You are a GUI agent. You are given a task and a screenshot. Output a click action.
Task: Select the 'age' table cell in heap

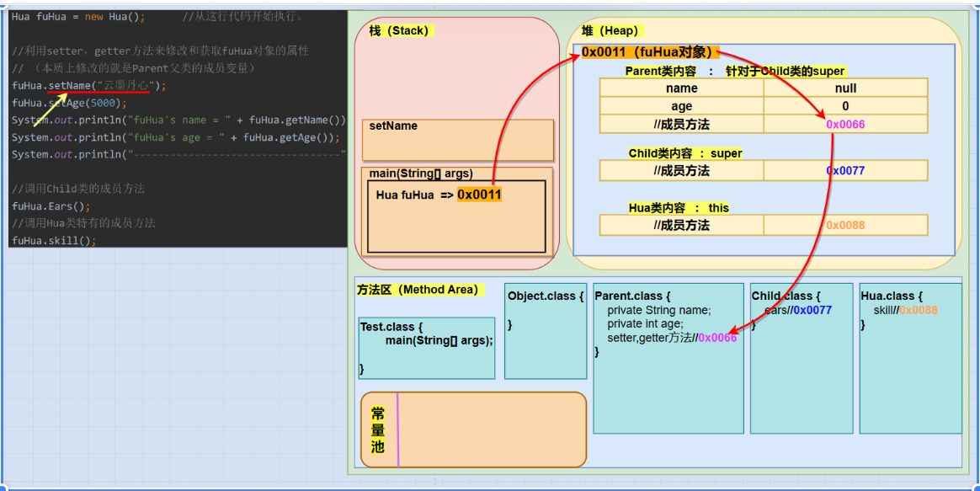coord(681,106)
